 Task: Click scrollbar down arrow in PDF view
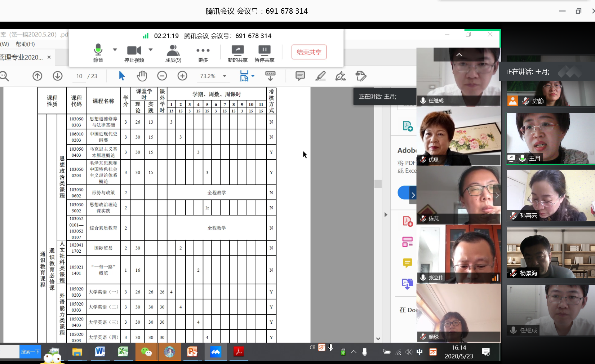coord(378,338)
